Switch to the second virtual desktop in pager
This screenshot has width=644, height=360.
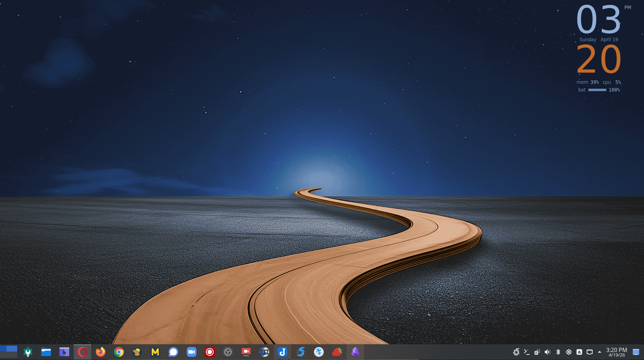click(x=12, y=348)
